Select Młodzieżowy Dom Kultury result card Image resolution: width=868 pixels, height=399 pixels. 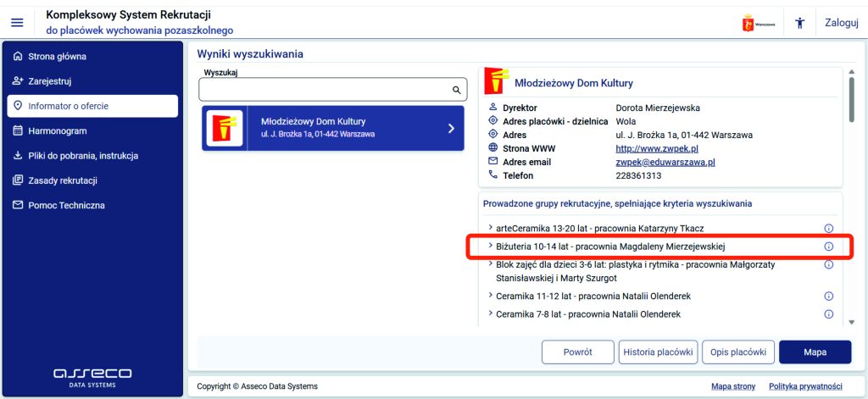click(332, 129)
